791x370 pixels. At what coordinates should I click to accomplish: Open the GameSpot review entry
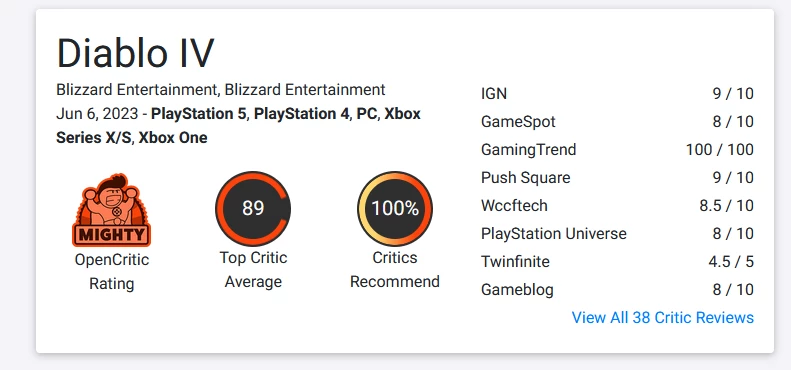pyautogui.click(x=617, y=122)
